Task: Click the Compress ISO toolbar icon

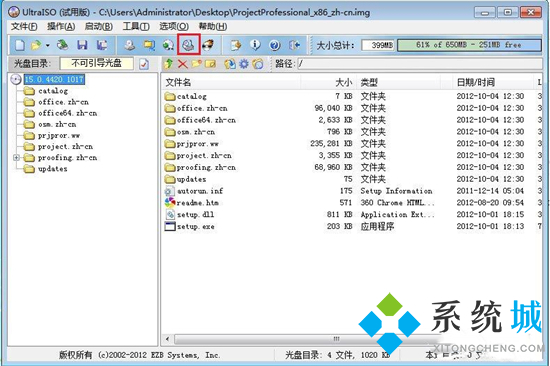Action: coord(149,45)
